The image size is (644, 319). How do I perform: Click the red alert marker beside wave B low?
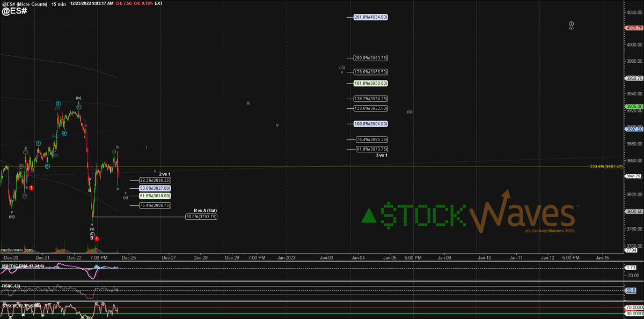[x=97, y=238]
